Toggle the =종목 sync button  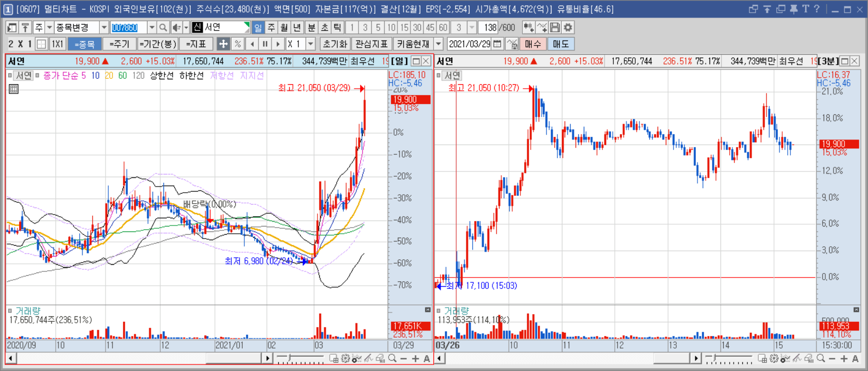(85, 44)
